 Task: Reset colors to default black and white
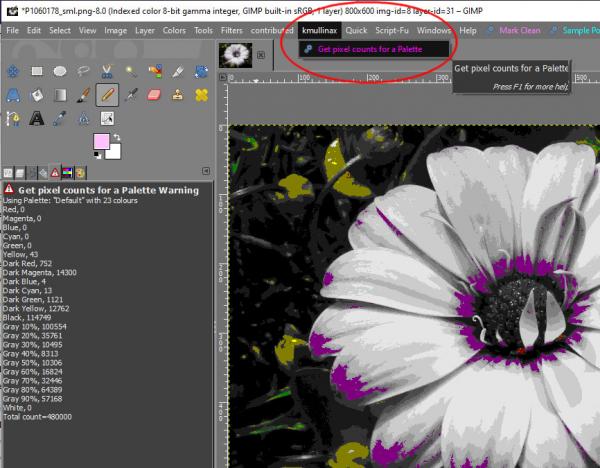(97, 155)
